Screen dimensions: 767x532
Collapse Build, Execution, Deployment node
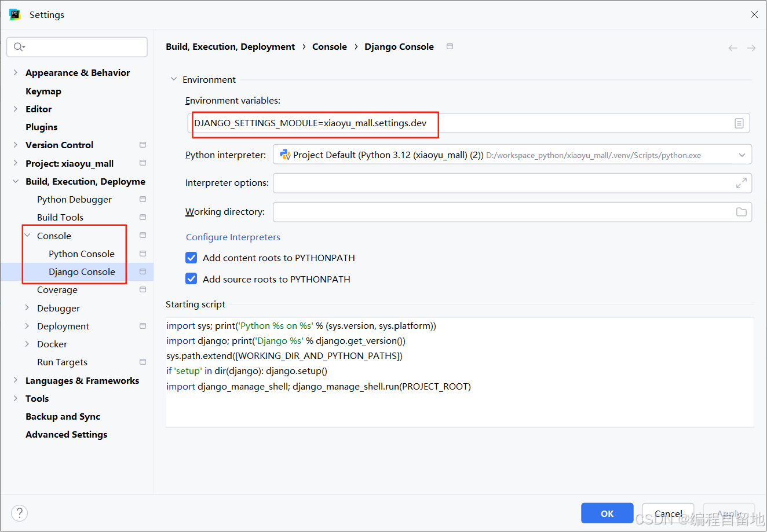(x=16, y=181)
